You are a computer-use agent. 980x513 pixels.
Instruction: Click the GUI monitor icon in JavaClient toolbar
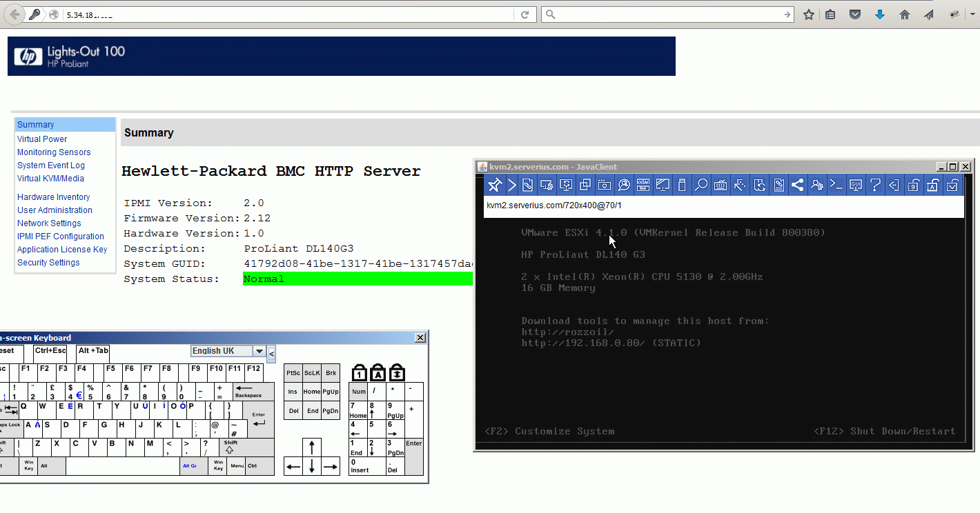coord(856,185)
